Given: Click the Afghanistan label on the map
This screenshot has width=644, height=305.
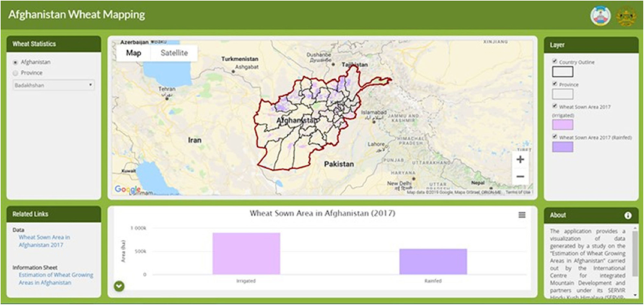Looking at the screenshot, I should (x=297, y=121).
